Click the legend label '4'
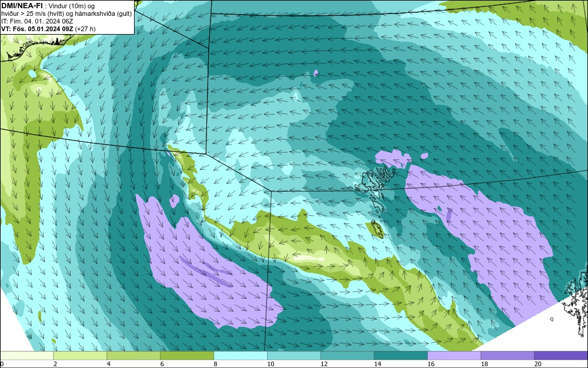 [108, 364]
